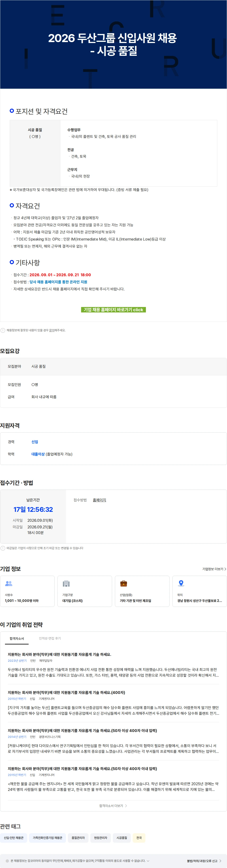Click the warning icon beside 채용정보에 잘못된 내용이
Viewport: 227px width, 868px height.
click(3, 330)
